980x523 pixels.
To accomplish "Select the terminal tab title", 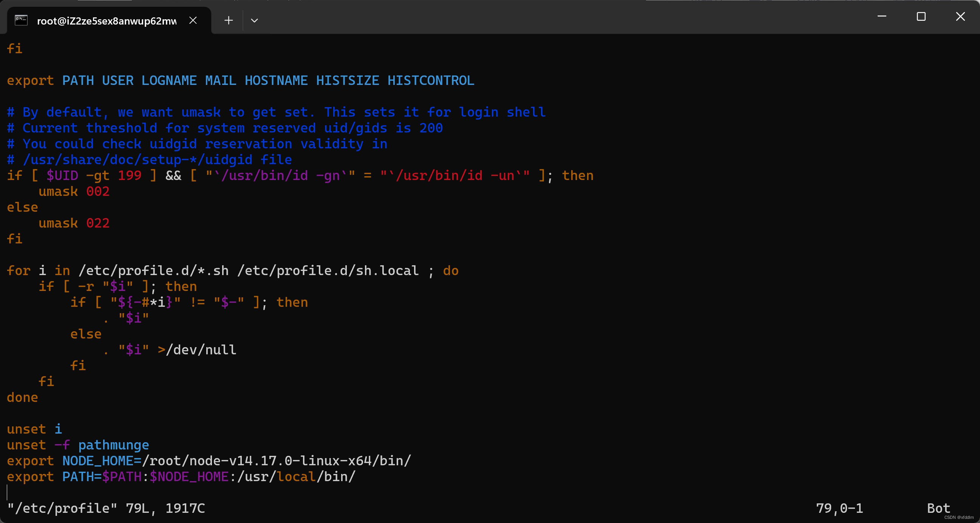I will (107, 20).
